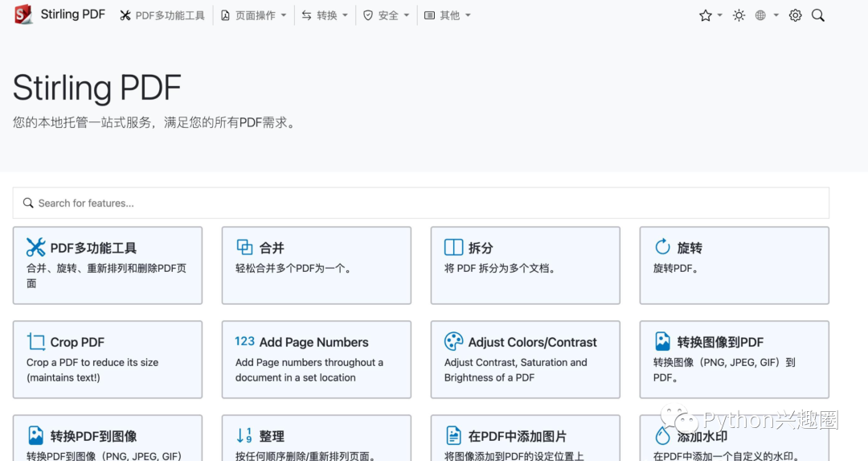Image resolution: width=868 pixels, height=461 pixels.
Task: Open the 在PDF中添加图片 card title
Action: tap(518, 437)
